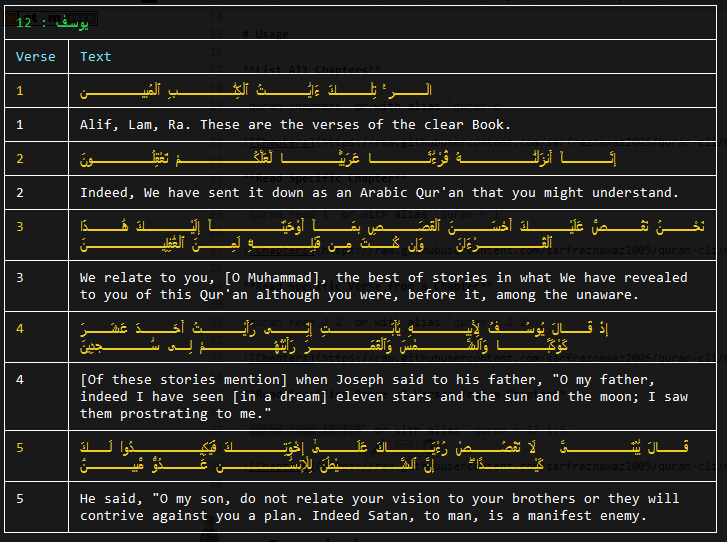Click the chapter title '12 : يوسف'
Image resolution: width=727 pixels, height=542 pixels.
pos(52,22)
